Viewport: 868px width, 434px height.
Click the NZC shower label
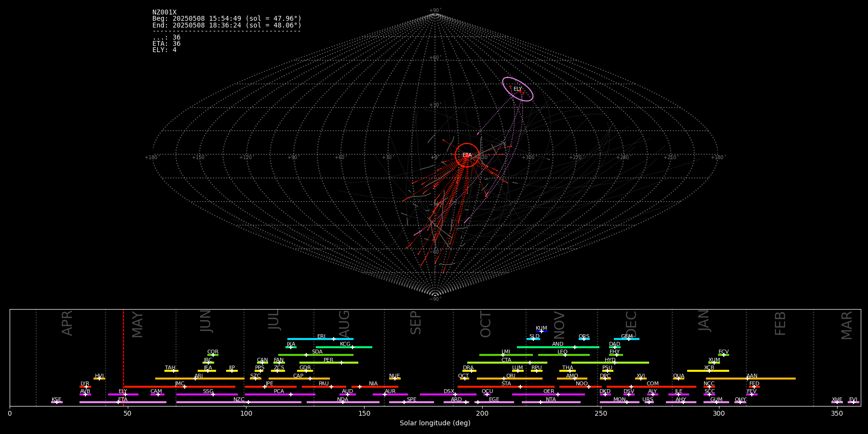click(x=239, y=400)
